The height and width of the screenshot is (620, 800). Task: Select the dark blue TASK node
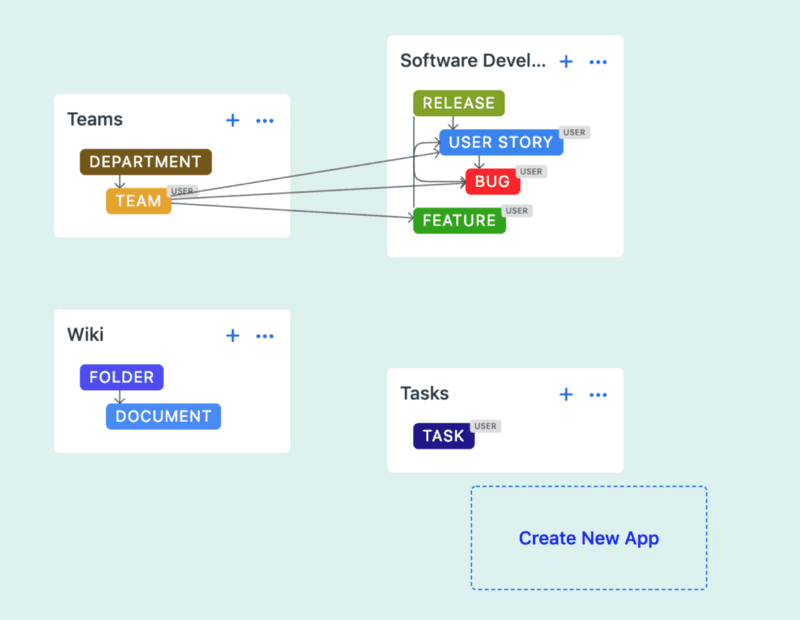(x=443, y=436)
